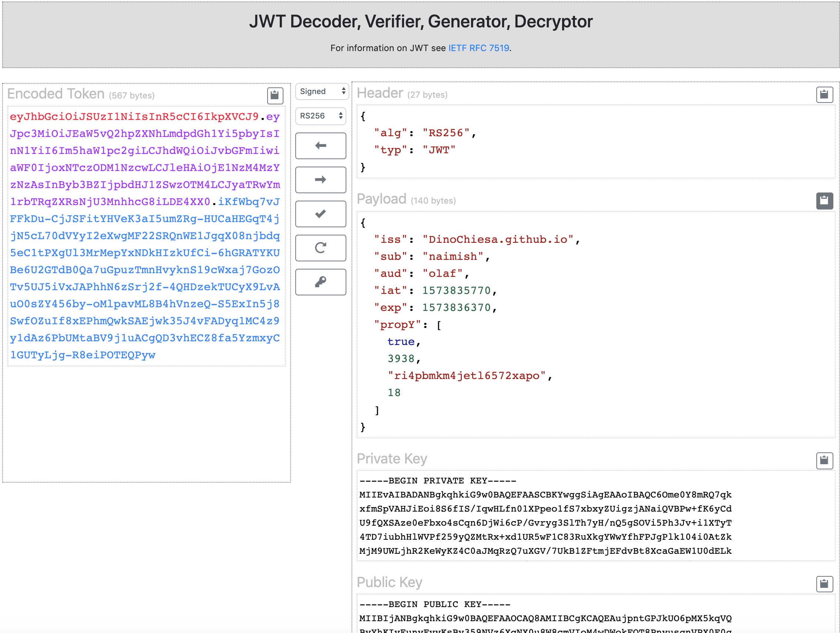
Task: Copy the Private Key to clipboard
Action: tap(824, 460)
